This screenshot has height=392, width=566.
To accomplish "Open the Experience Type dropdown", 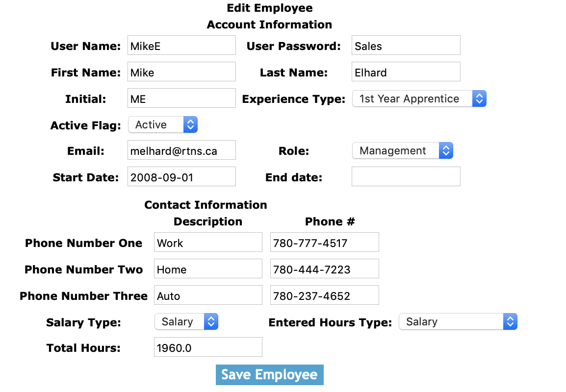I will (419, 98).
